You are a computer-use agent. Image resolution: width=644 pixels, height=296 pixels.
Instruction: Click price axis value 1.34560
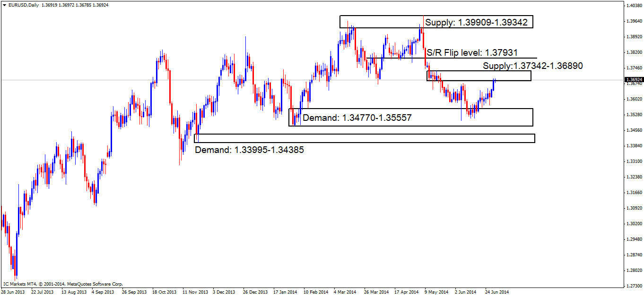pos(634,130)
